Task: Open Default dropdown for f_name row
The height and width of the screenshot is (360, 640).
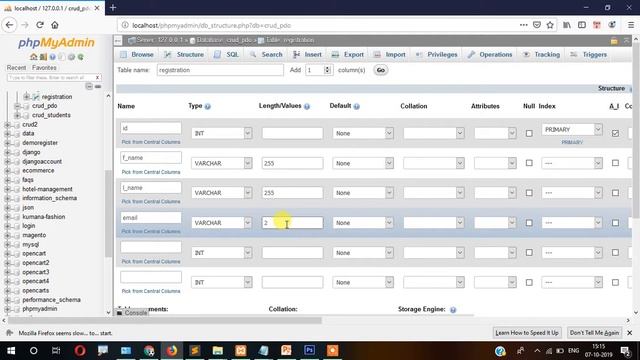Action: (x=363, y=163)
